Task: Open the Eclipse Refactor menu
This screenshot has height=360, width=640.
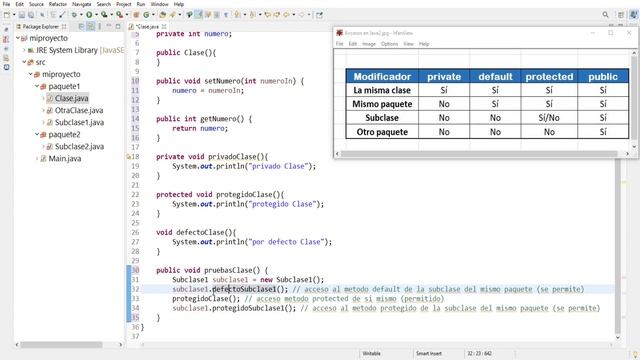Action: click(58, 4)
